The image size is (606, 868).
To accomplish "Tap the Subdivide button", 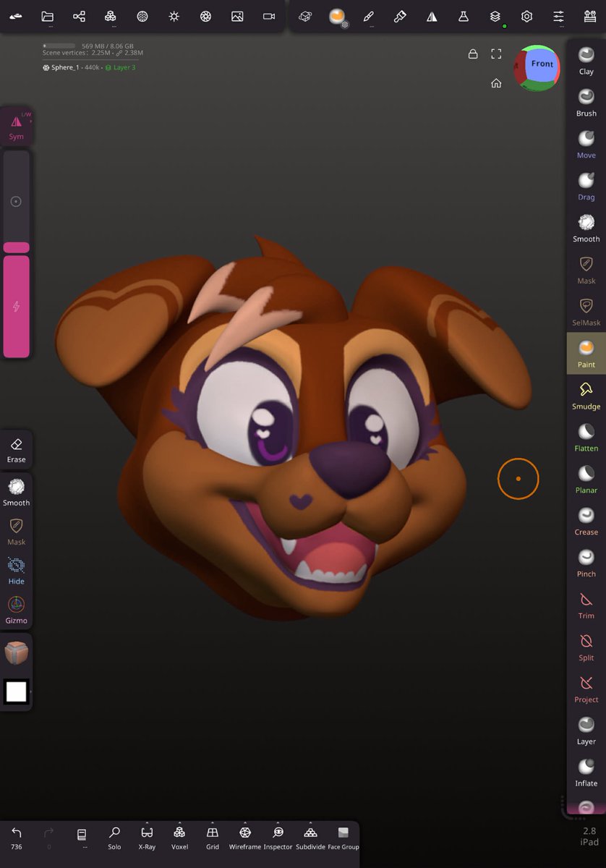I will 310,838.
